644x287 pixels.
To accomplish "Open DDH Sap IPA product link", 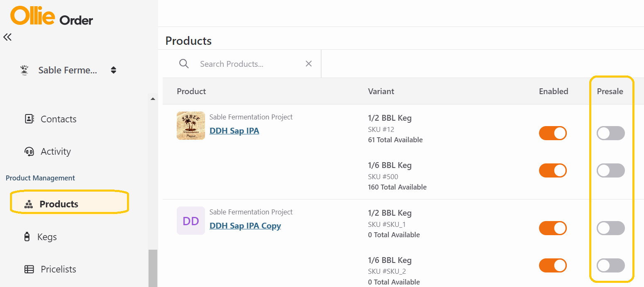I will pyautogui.click(x=234, y=131).
